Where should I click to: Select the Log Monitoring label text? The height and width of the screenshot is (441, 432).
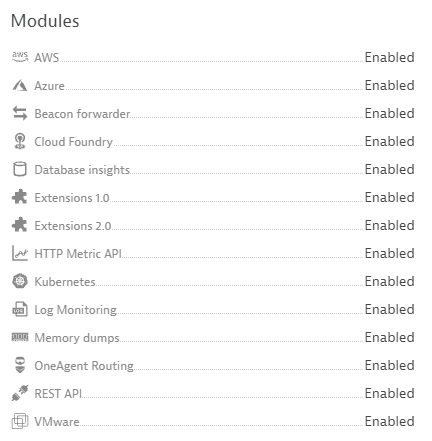point(76,310)
